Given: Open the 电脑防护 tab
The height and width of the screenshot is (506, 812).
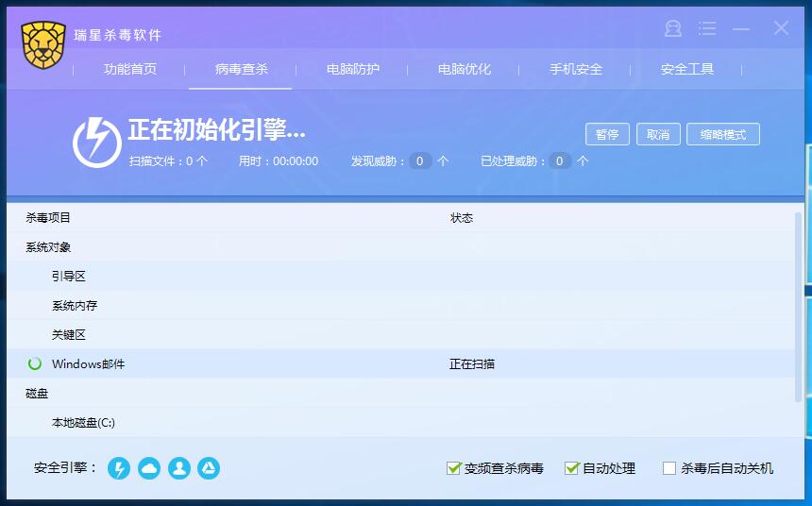Looking at the screenshot, I should (353, 69).
